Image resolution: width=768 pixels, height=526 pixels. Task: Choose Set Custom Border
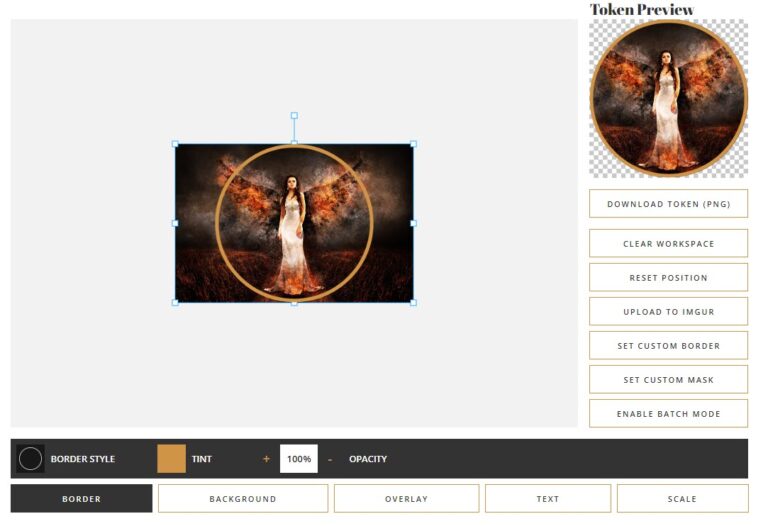[x=668, y=346]
